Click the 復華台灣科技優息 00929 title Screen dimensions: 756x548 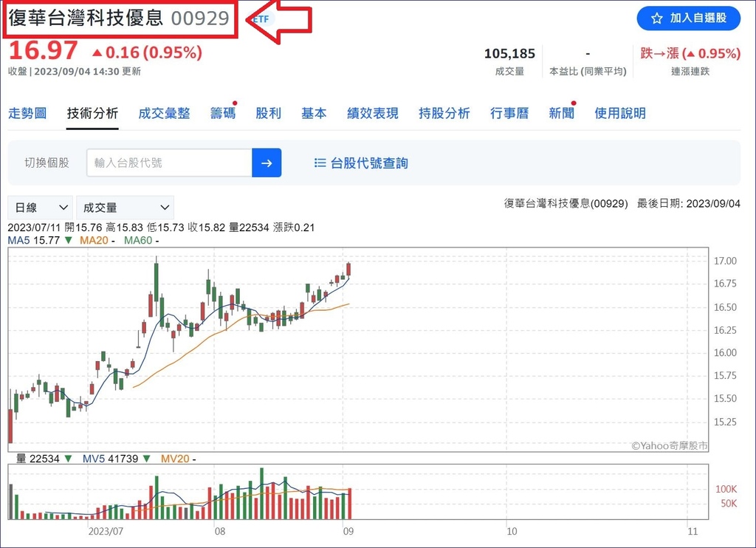119,18
